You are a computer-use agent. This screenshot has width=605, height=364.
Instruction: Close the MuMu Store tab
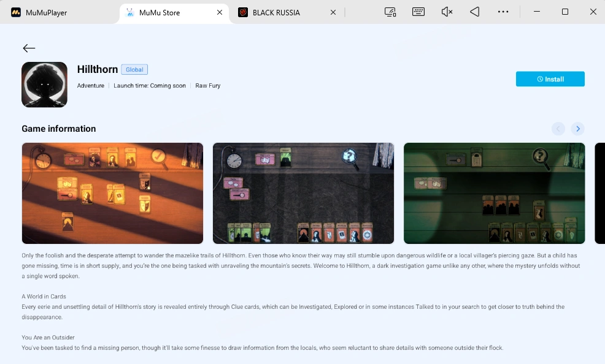click(220, 12)
